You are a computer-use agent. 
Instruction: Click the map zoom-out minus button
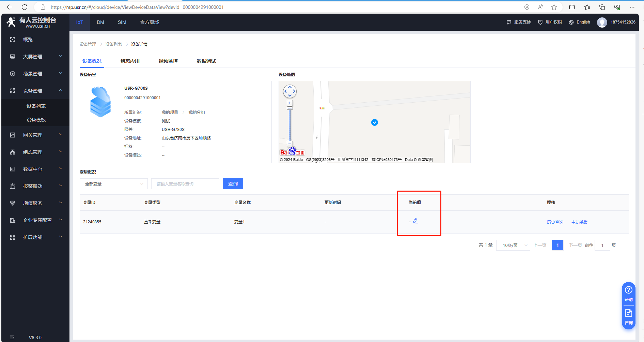tap(290, 144)
